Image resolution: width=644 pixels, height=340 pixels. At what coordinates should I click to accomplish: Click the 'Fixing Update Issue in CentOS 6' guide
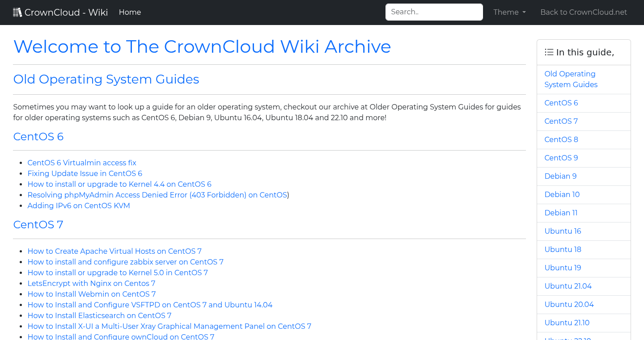click(85, 173)
